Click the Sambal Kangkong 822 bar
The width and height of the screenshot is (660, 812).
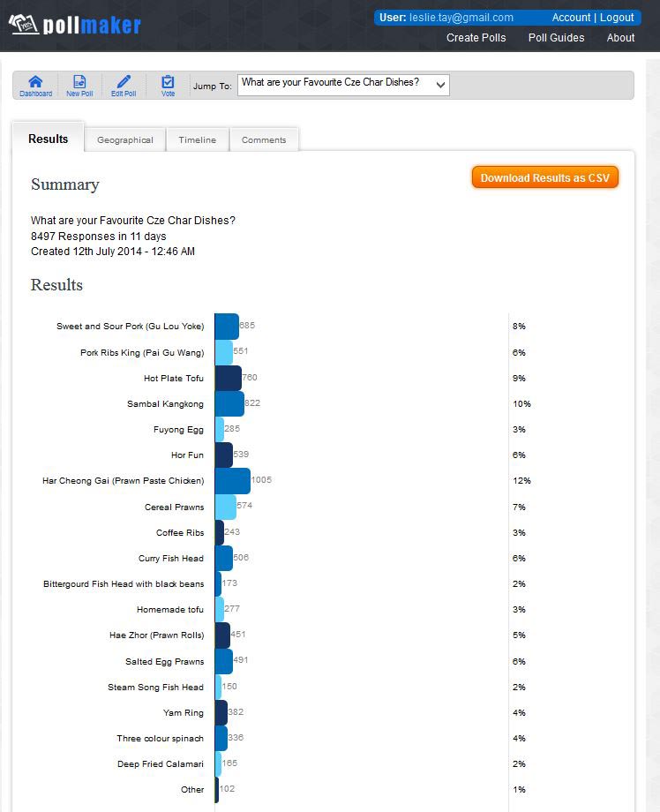click(229, 403)
